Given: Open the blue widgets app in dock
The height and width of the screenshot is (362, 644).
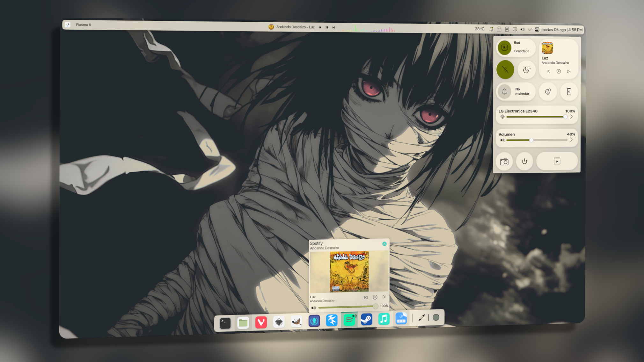Looking at the screenshot, I should (401, 318).
